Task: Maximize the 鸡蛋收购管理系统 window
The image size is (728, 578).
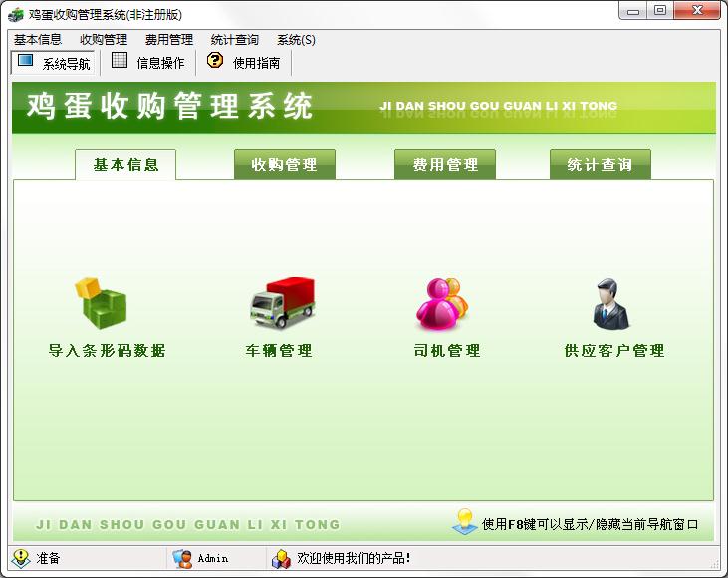Action: [x=659, y=11]
